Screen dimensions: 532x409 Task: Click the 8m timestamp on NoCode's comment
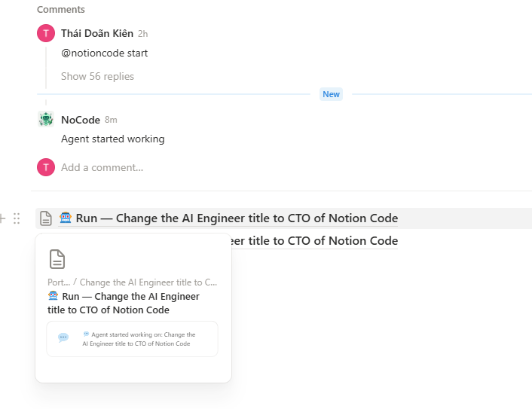pos(111,120)
